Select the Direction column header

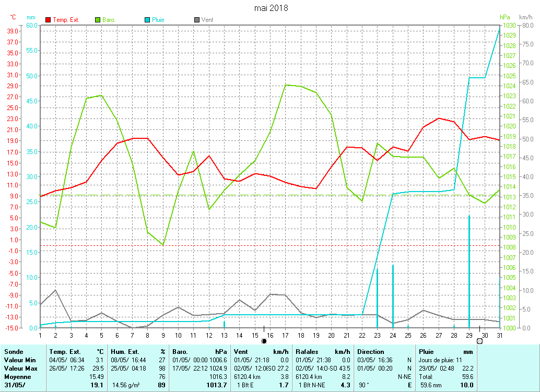coord(371,352)
